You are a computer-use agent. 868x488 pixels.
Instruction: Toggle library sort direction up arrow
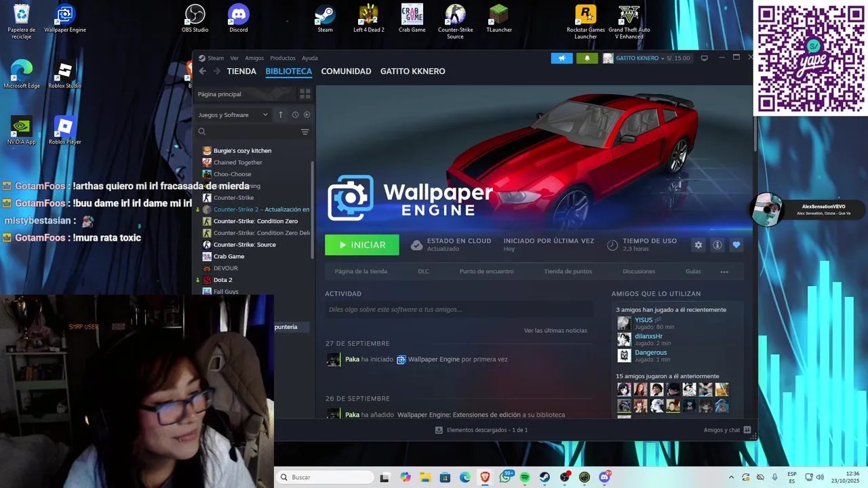(281, 115)
